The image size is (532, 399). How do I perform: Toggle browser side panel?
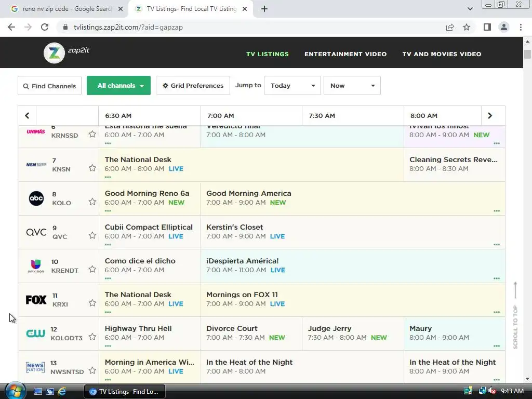(487, 27)
